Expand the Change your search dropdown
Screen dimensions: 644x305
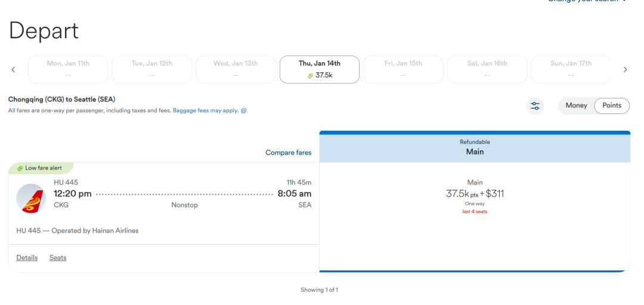587,1
